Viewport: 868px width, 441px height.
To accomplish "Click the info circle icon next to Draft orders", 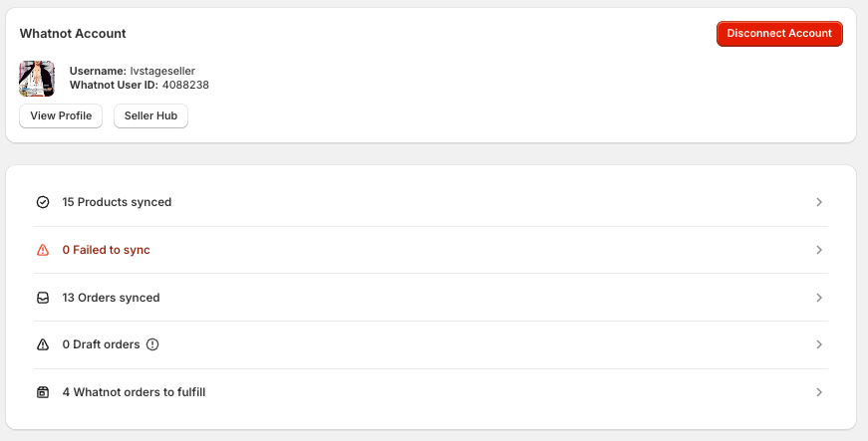I will (152, 344).
